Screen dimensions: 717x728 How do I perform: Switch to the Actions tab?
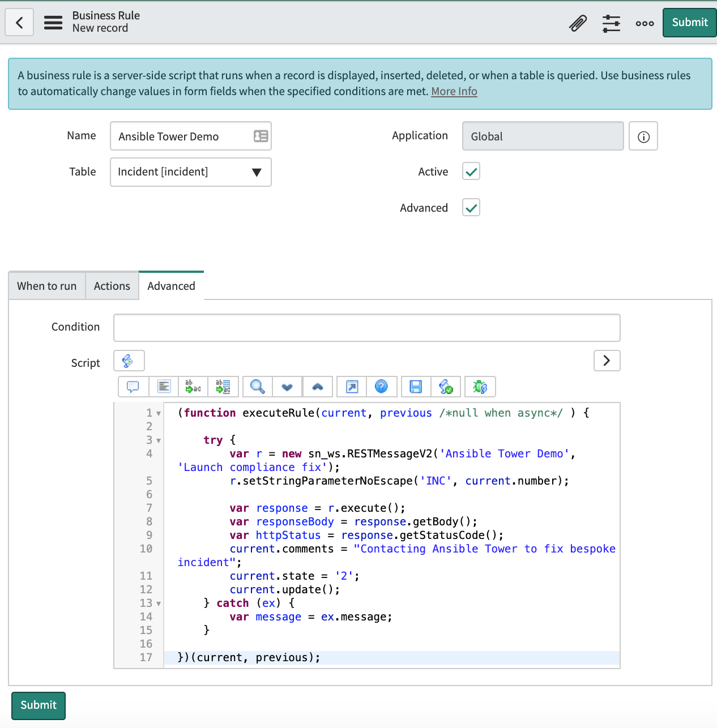[112, 286]
